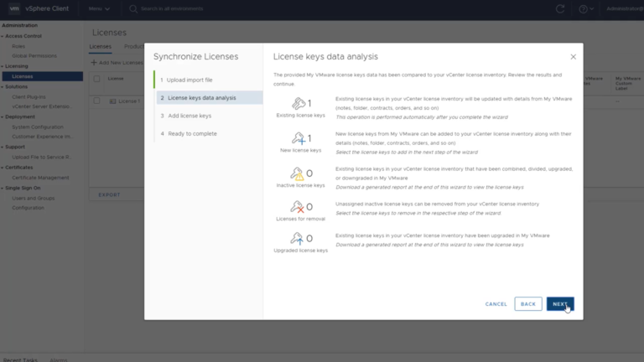The height and width of the screenshot is (362, 644).
Task: Open the Alarms panel tab
Action: click(x=59, y=359)
